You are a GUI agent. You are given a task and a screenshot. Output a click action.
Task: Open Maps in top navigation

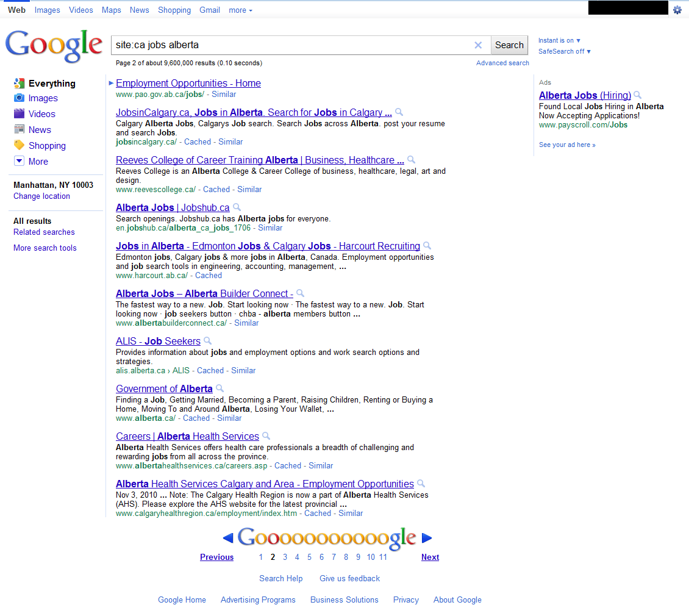pos(111,10)
